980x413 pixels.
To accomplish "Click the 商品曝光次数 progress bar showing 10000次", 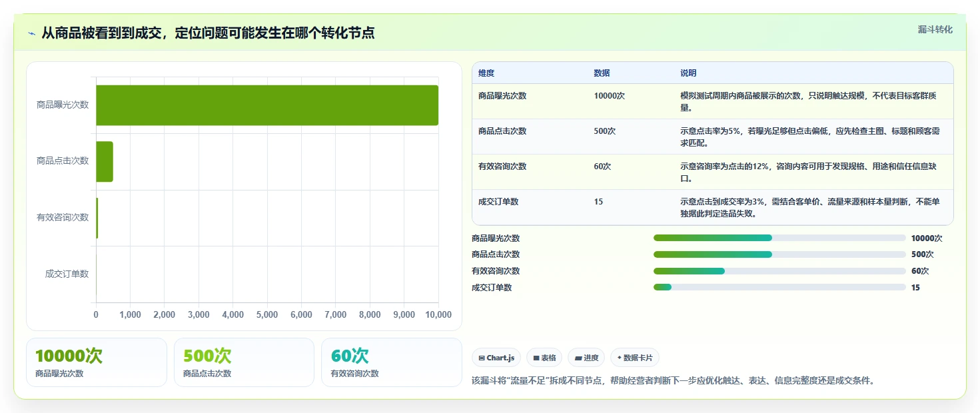I will 779,238.
